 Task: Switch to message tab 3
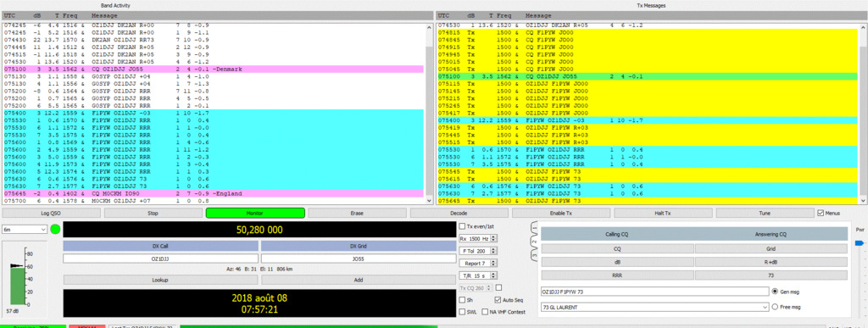(x=534, y=256)
